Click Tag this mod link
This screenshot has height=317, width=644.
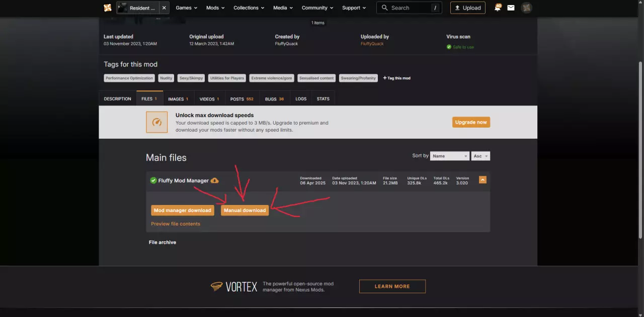coord(397,78)
